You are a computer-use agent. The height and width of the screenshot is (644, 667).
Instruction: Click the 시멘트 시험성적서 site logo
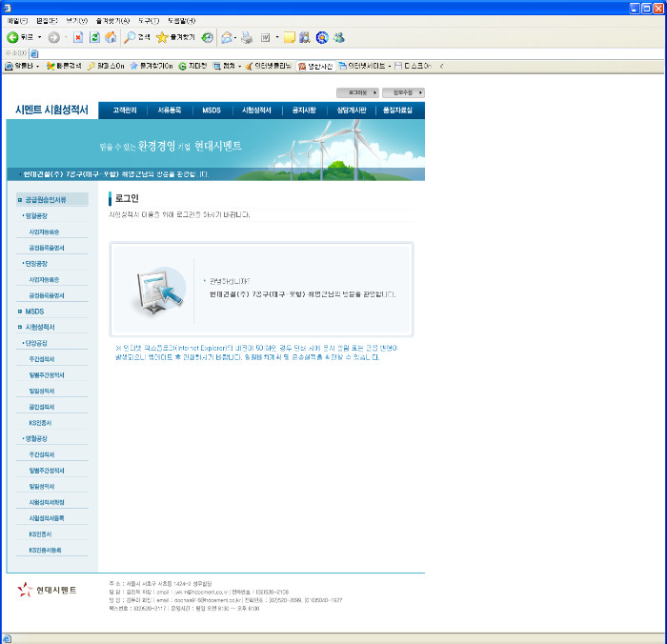coord(51,110)
